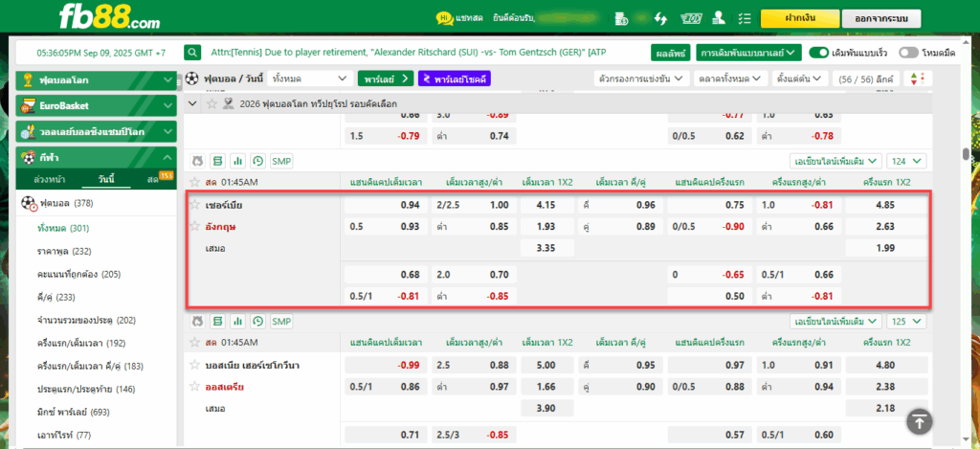
Task: Click the vertical page scrollbar thumb
Action: (x=966, y=154)
